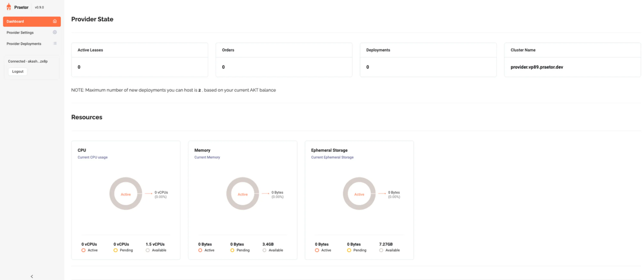
Task: Click the home icon on Dashboard
Action: click(55, 21)
